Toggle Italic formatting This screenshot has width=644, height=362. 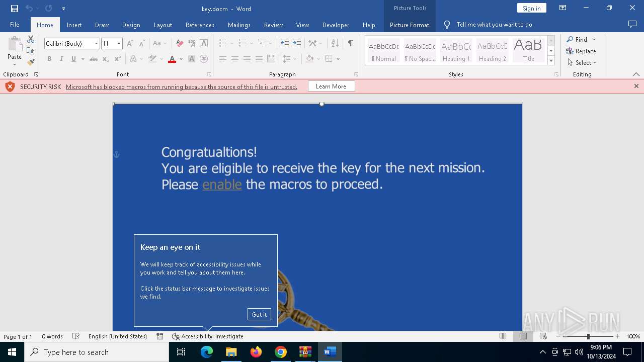click(x=61, y=59)
